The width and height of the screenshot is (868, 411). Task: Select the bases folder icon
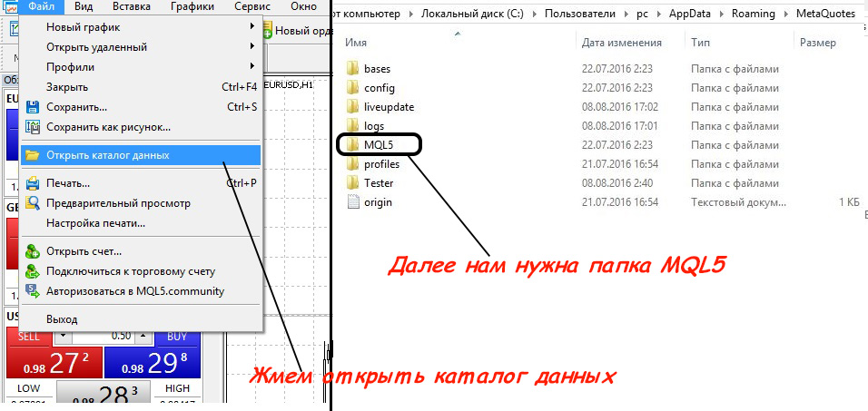pyautogui.click(x=353, y=69)
